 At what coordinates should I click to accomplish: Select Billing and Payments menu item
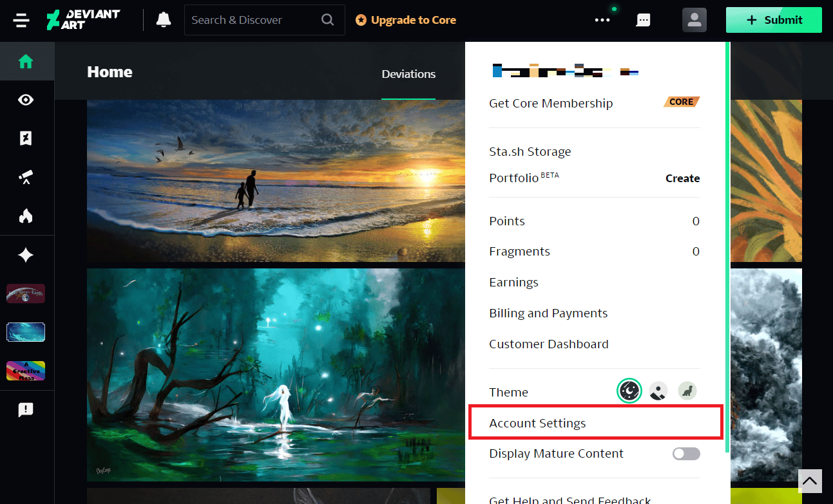click(x=548, y=313)
